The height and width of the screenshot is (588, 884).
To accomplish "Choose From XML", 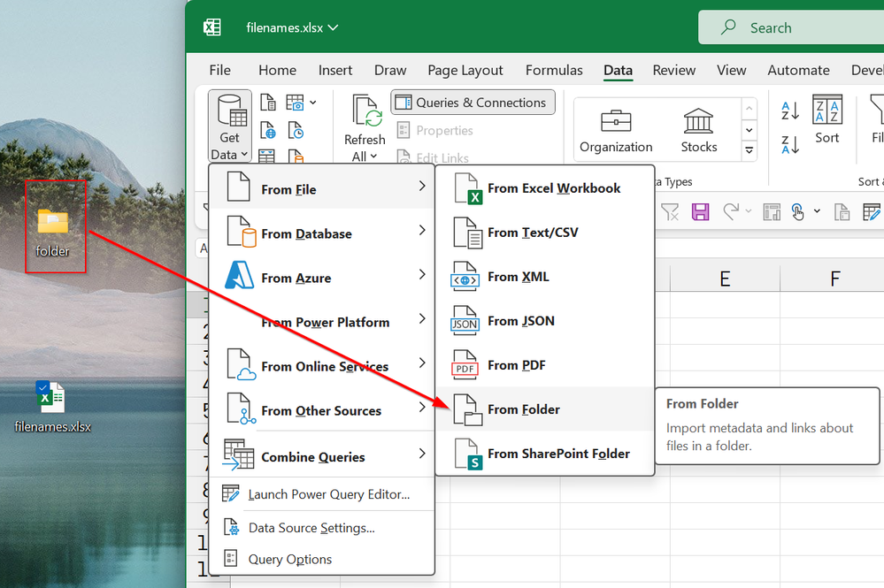I will tap(544, 277).
